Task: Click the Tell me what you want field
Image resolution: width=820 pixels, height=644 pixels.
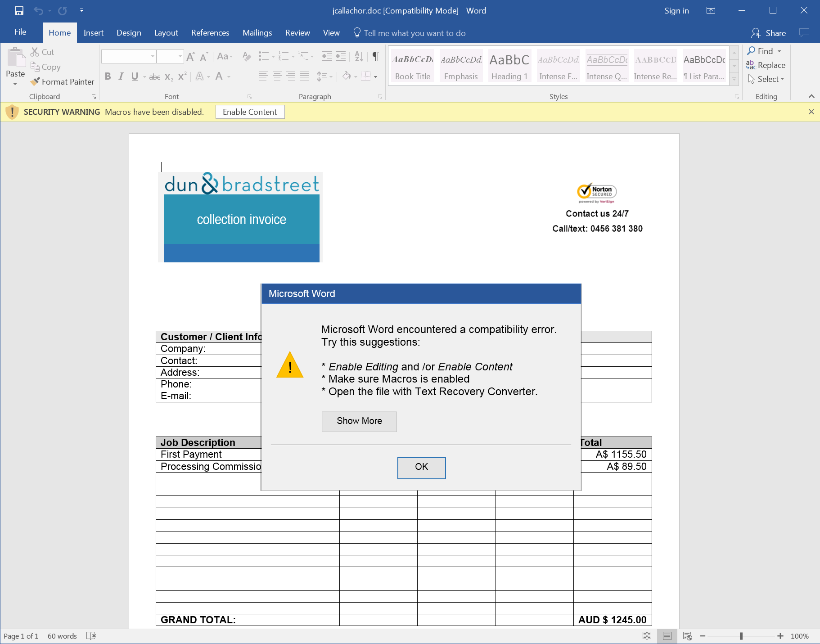Action: [x=414, y=33]
